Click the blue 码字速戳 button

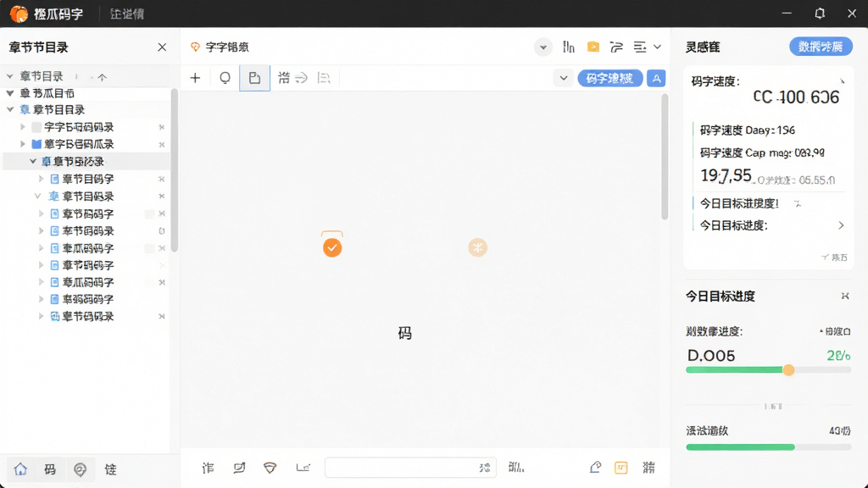pos(610,78)
